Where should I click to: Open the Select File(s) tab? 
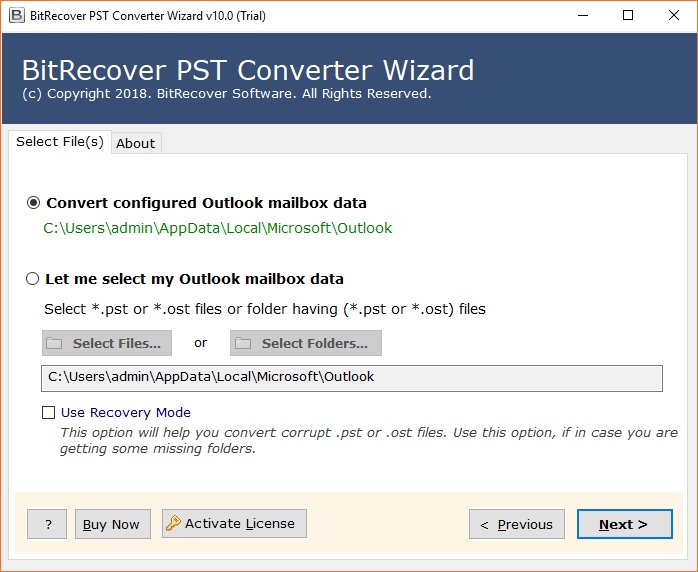[60, 142]
